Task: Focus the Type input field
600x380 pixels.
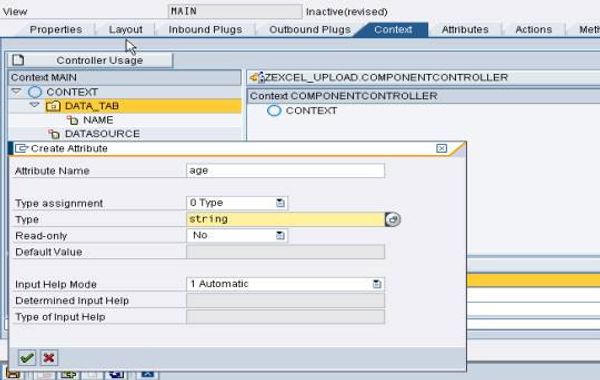Action: [x=285, y=219]
